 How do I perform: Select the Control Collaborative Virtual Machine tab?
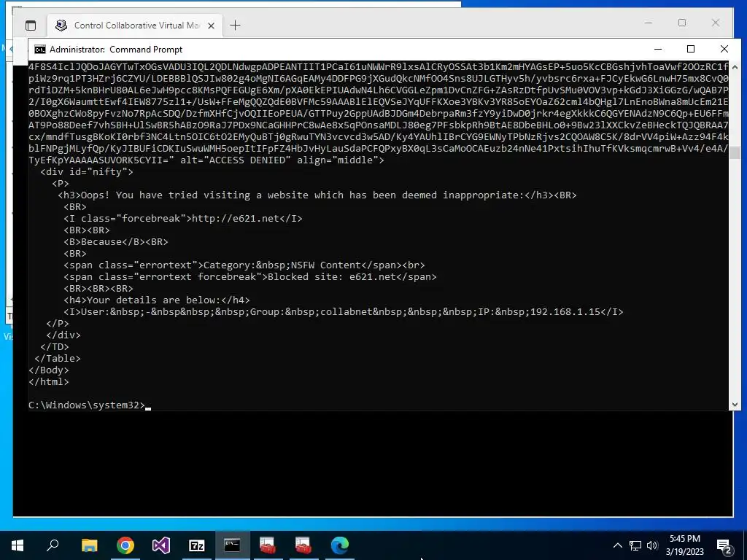pos(135,26)
